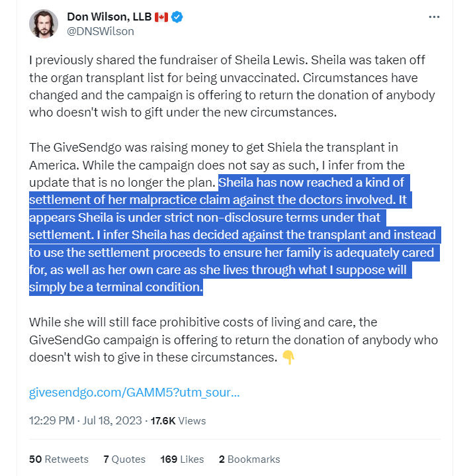Click the pointing-down hand emoji
Screen dimensions: 473x476
[x=288, y=357]
